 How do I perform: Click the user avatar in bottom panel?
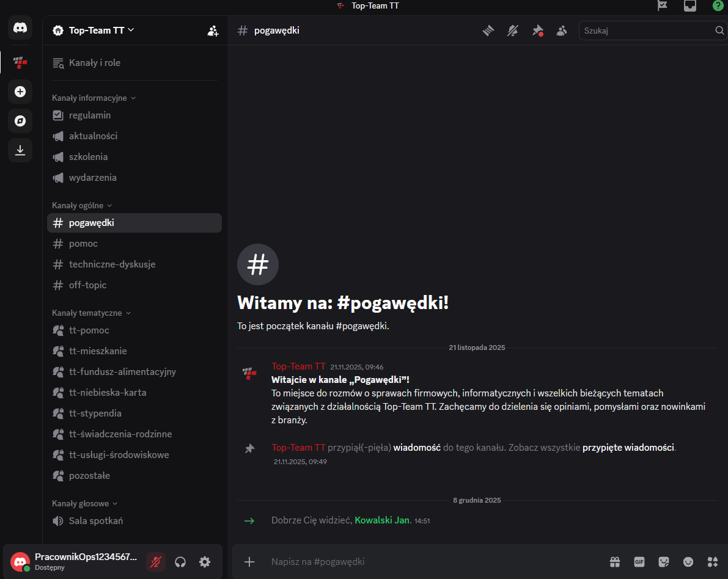click(20, 562)
